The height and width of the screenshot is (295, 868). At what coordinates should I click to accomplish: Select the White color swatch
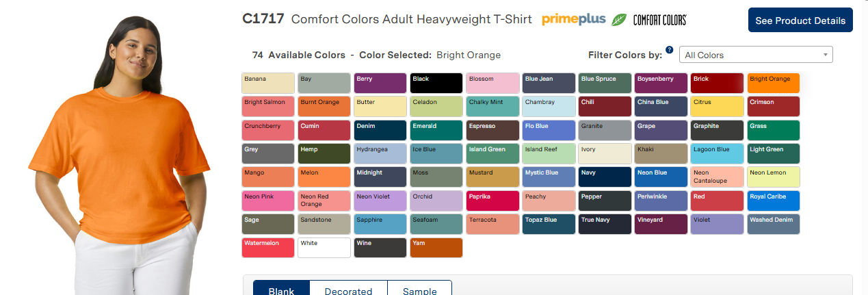(324, 247)
